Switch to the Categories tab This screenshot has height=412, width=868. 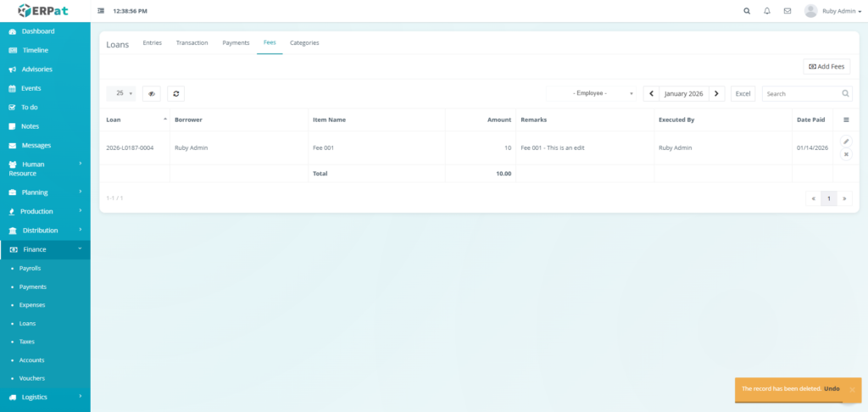click(304, 42)
